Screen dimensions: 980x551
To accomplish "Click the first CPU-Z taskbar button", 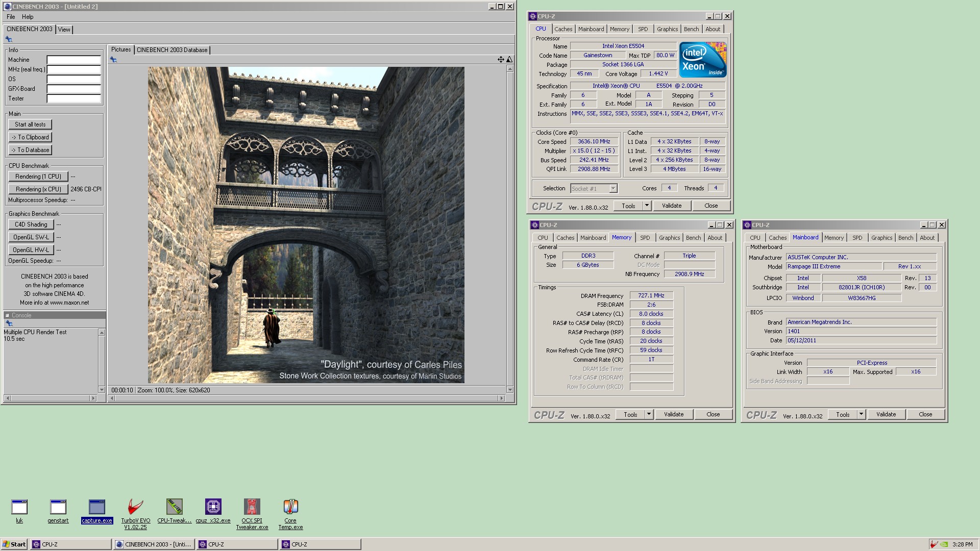I will click(71, 544).
